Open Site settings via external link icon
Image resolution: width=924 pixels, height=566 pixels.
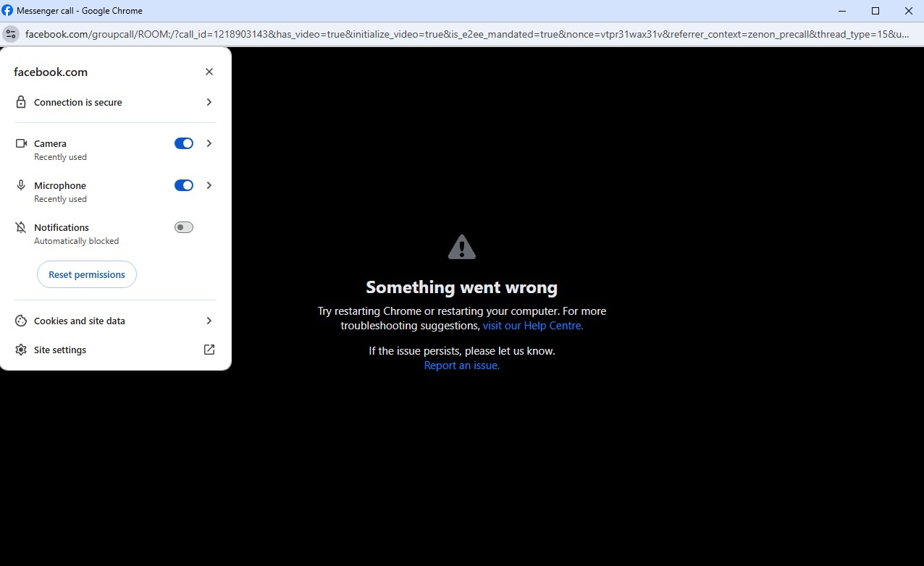209,350
